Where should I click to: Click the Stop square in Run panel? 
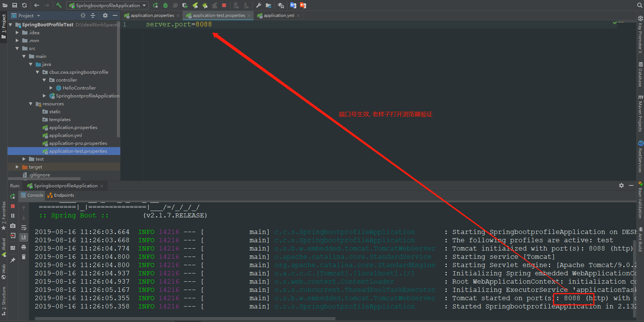[x=13, y=206]
